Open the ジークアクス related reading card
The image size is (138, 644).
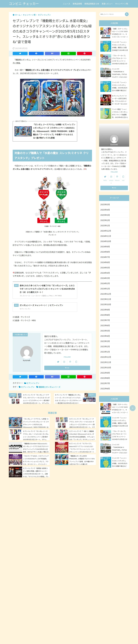click(x=45, y=131)
